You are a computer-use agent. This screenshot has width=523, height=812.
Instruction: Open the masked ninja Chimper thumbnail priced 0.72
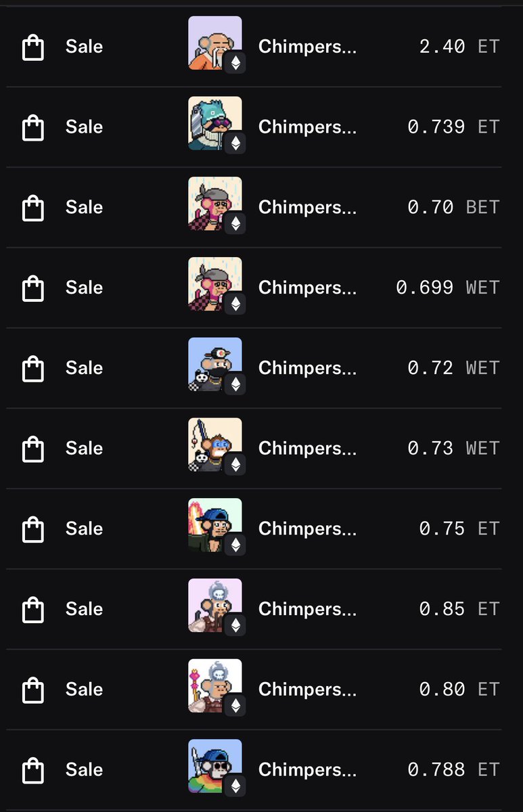(215, 365)
